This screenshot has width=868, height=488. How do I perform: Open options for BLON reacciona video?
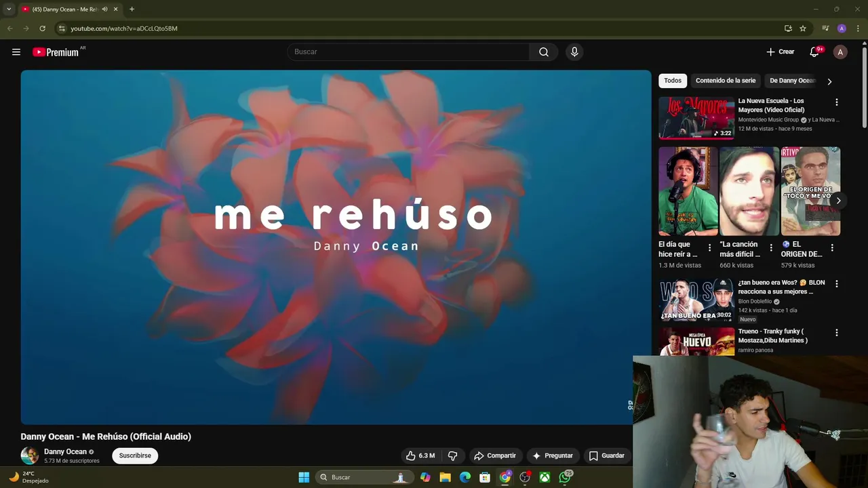point(836,284)
